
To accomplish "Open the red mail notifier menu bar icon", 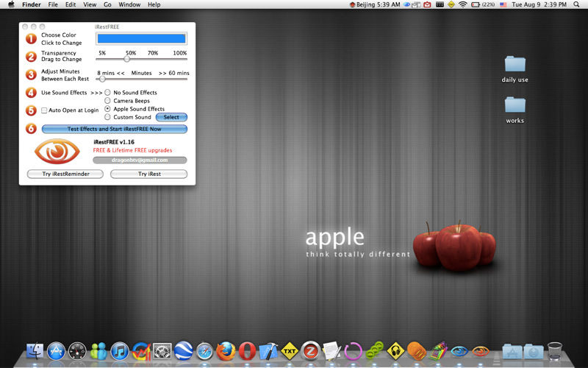I will click(427, 4).
